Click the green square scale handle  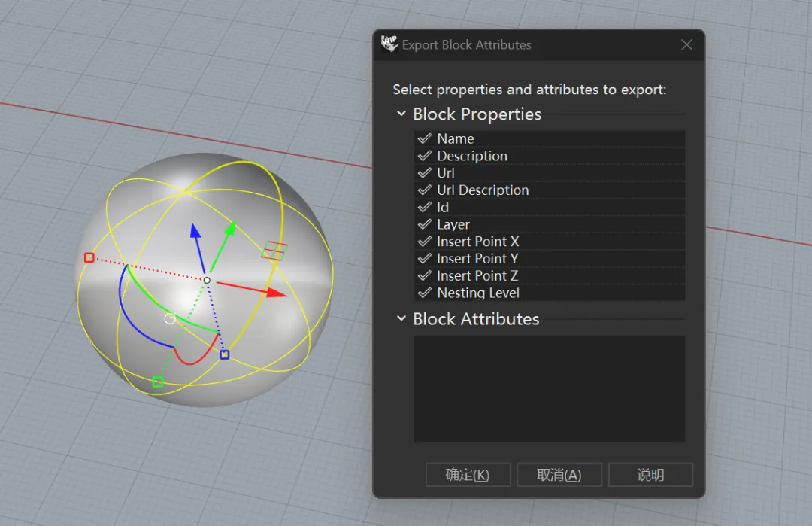tap(158, 382)
